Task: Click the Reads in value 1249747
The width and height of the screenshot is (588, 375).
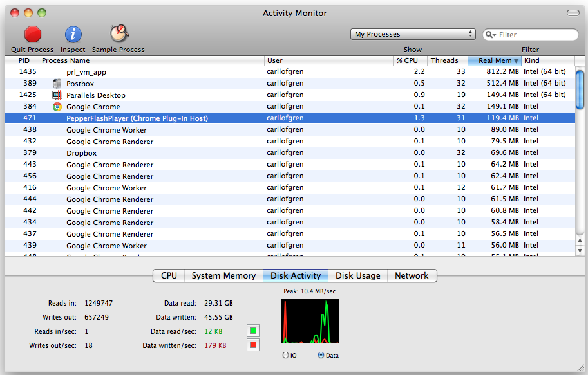Action: click(99, 303)
